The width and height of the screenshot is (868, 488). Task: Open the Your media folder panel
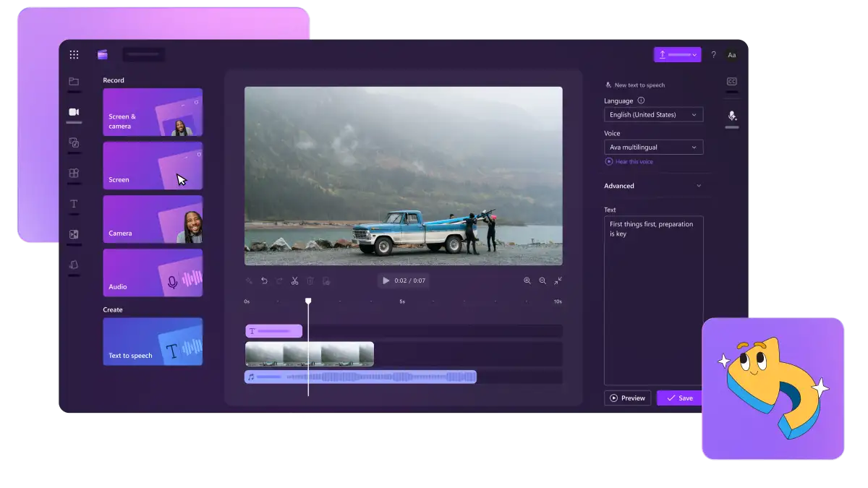(74, 82)
